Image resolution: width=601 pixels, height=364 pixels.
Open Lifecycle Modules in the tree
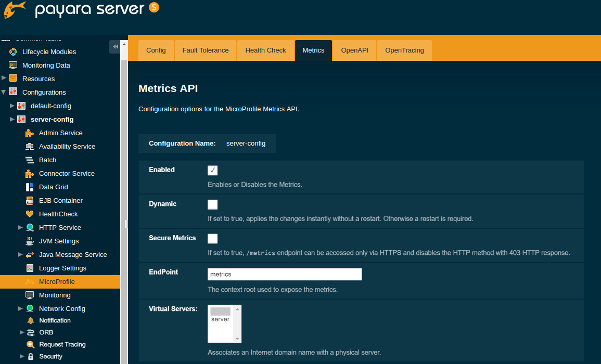coord(49,51)
